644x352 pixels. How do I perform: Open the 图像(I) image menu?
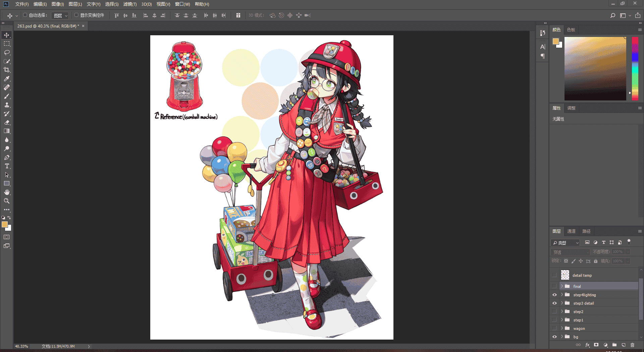click(58, 4)
